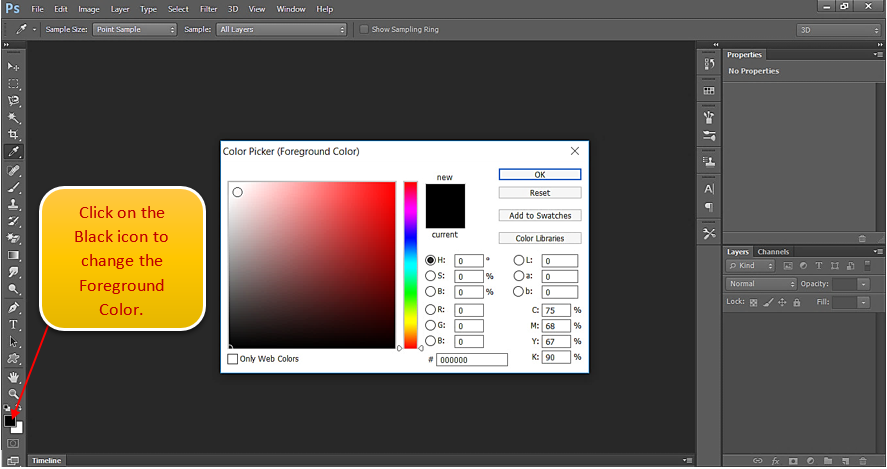The width and height of the screenshot is (887, 469).
Task: Select the H hue radio button
Action: (x=430, y=260)
